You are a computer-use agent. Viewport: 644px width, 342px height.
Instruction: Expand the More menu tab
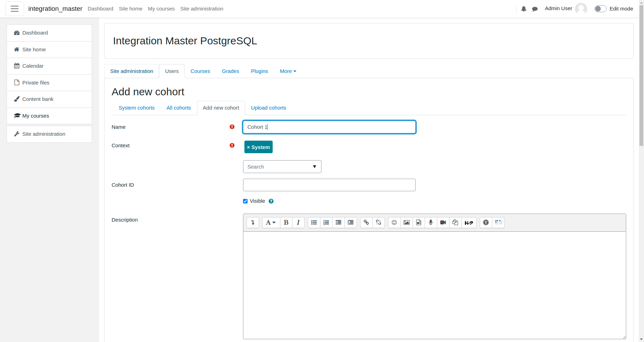point(288,71)
